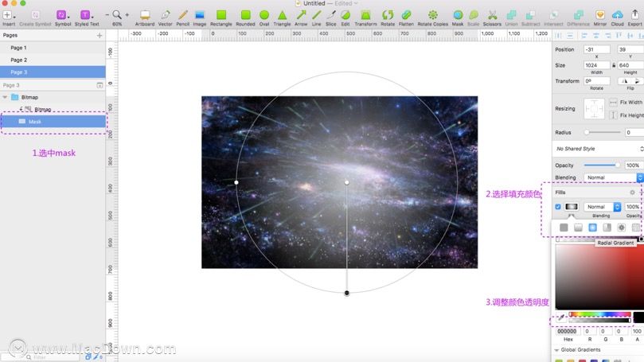
Task: Flip the layer vertically
Action: pos(637,81)
